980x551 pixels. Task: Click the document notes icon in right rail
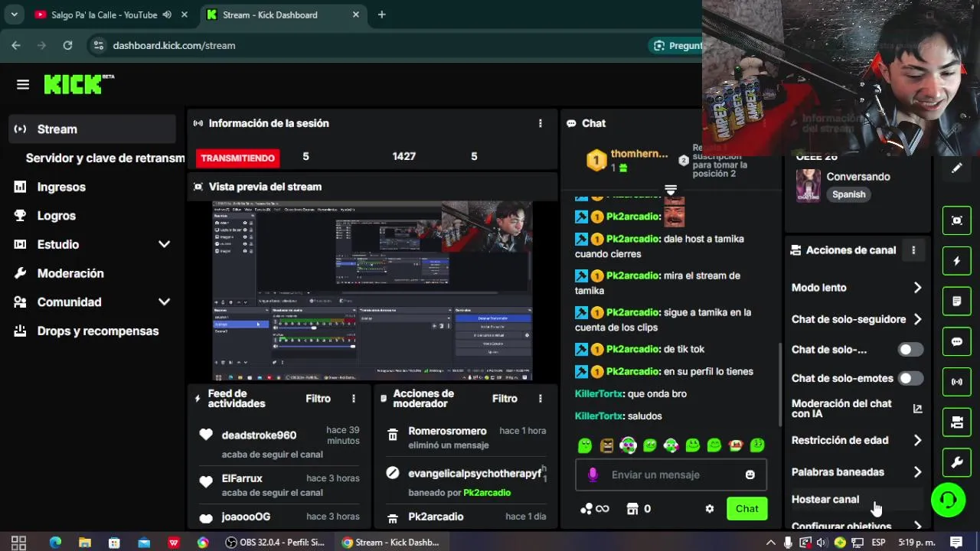click(x=957, y=302)
